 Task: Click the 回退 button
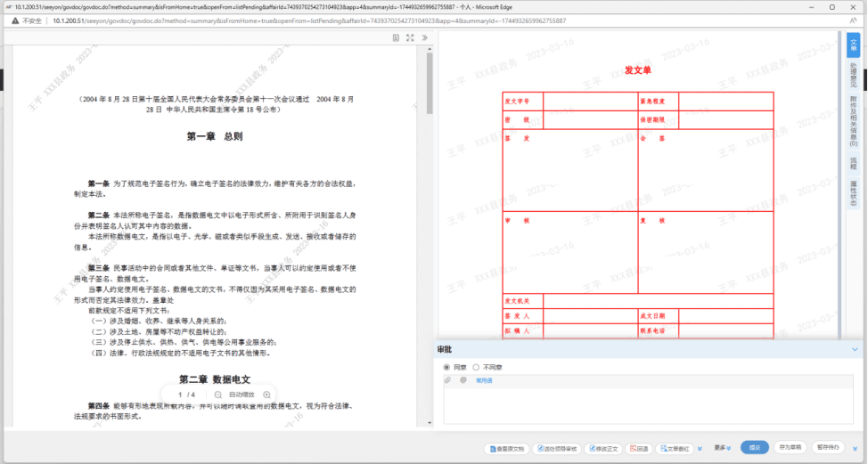tap(639, 449)
